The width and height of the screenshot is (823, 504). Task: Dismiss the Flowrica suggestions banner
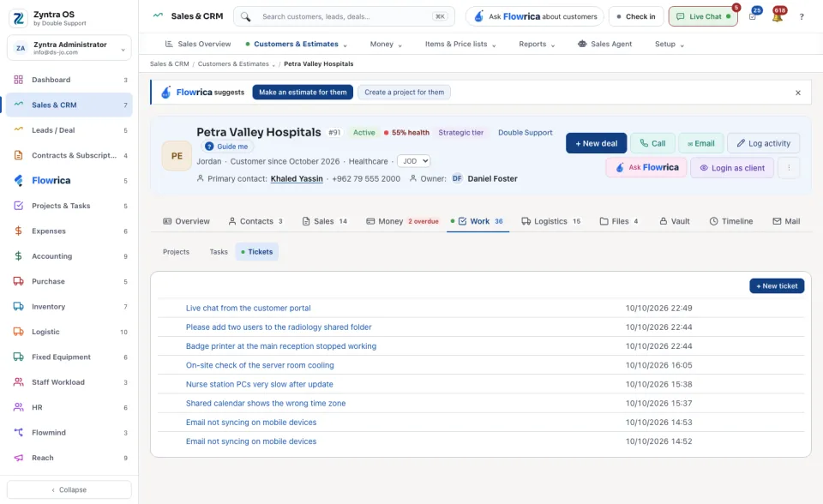point(798,93)
